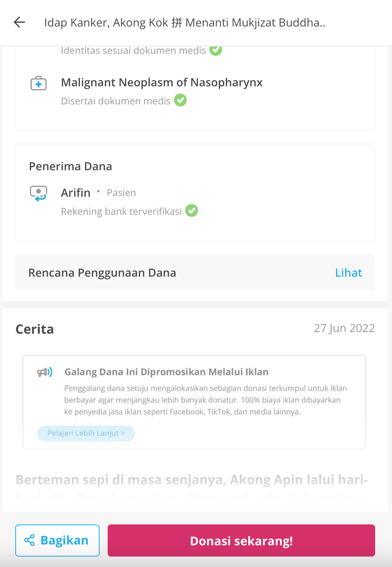The width and height of the screenshot is (392, 567).
Task: Click the 27 Jun 2022 date
Action: [344, 328]
